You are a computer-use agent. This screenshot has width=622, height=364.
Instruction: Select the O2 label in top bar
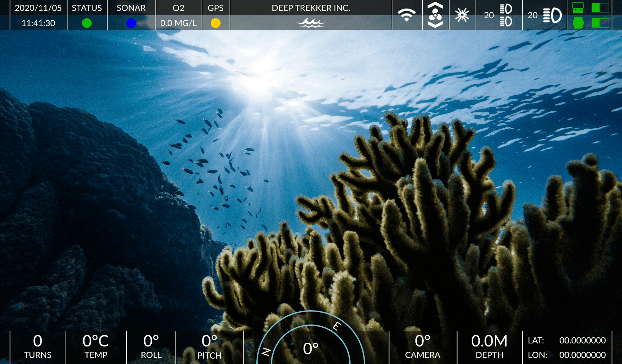178,8
